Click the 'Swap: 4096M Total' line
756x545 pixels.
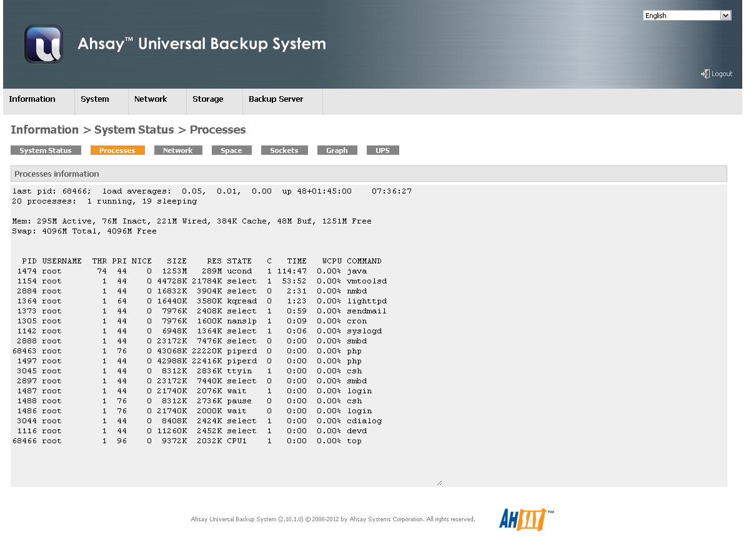pos(84,231)
